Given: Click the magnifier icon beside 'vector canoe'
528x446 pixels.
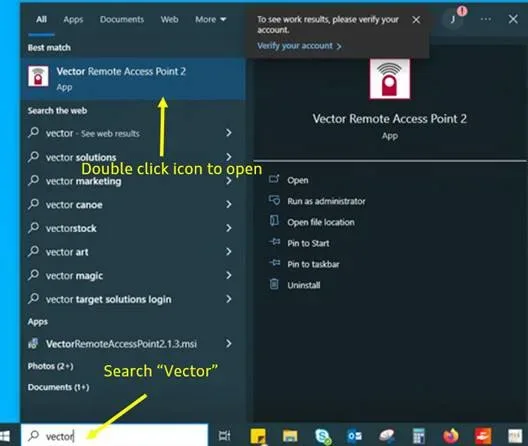Looking at the screenshot, I should (x=33, y=204).
